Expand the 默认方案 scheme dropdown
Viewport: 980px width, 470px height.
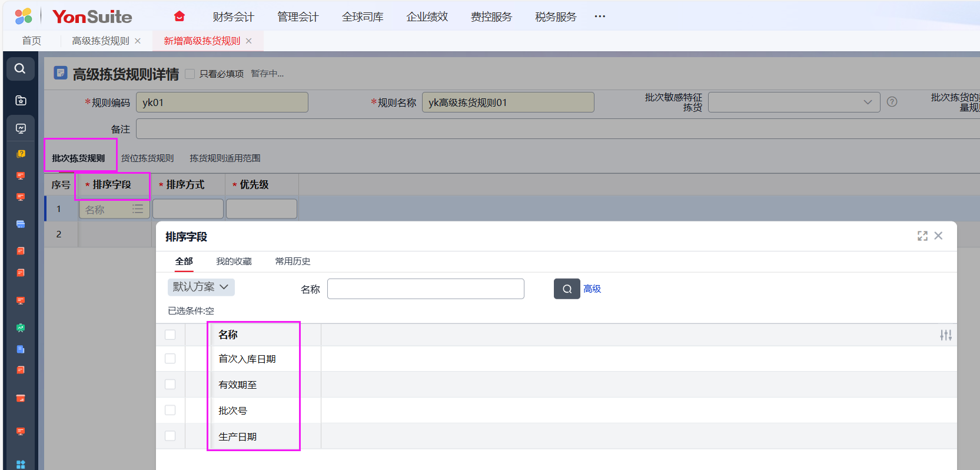pyautogui.click(x=201, y=287)
